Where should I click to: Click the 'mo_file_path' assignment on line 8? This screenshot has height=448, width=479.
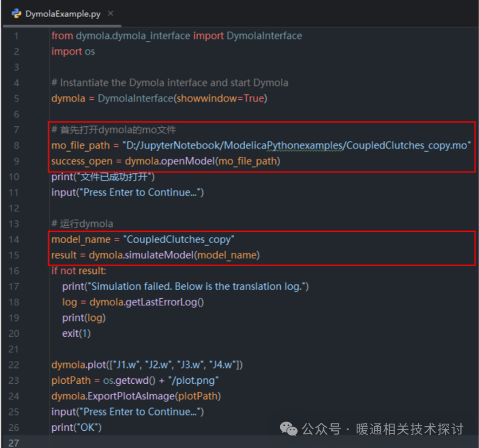coord(261,146)
